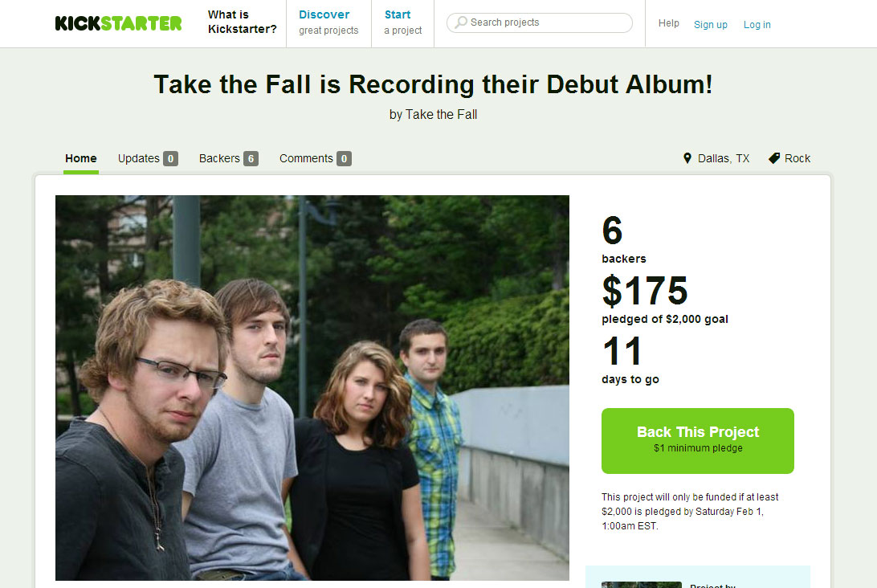Click the Kickstarter logo

click(x=118, y=23)
